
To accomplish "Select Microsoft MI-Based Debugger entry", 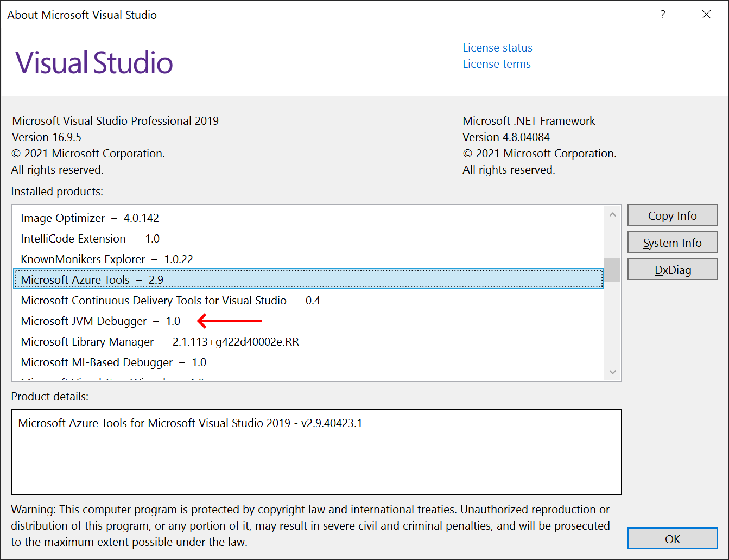I will (308, 362).
